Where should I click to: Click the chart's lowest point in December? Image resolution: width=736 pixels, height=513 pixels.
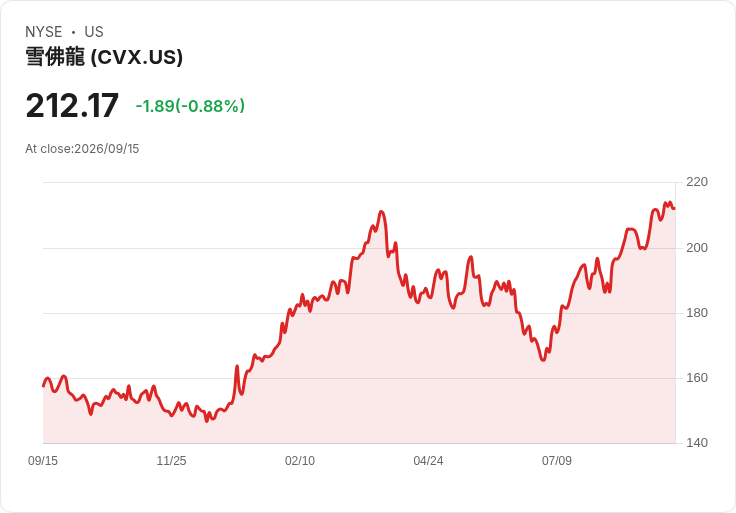point(207,421)
